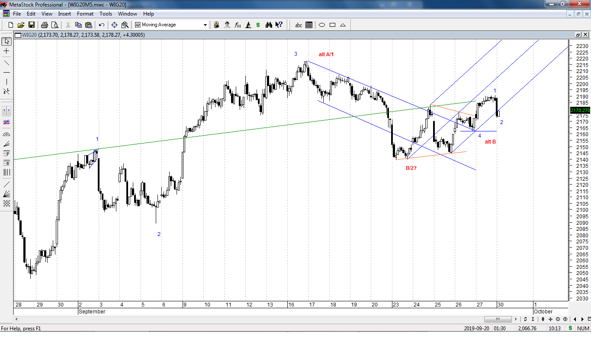
Task: Click the status bar date 2019-09-20
Action: click(478, 329)
